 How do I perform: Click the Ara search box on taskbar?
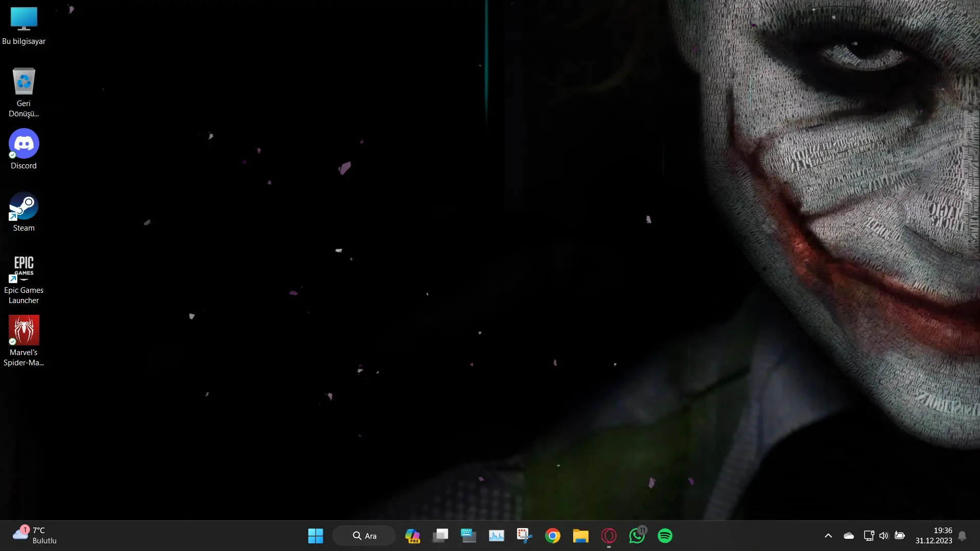point(364,536)
